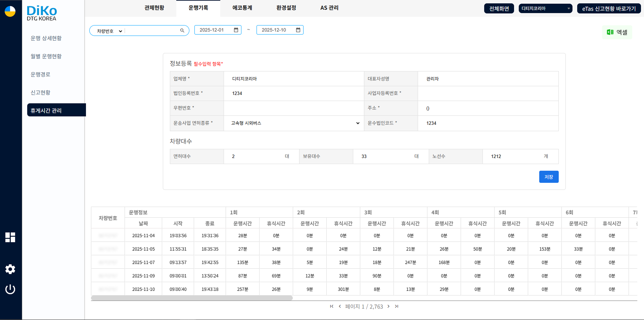Open eTas 신고현황 바로가기 link button

tap(609, 8)
